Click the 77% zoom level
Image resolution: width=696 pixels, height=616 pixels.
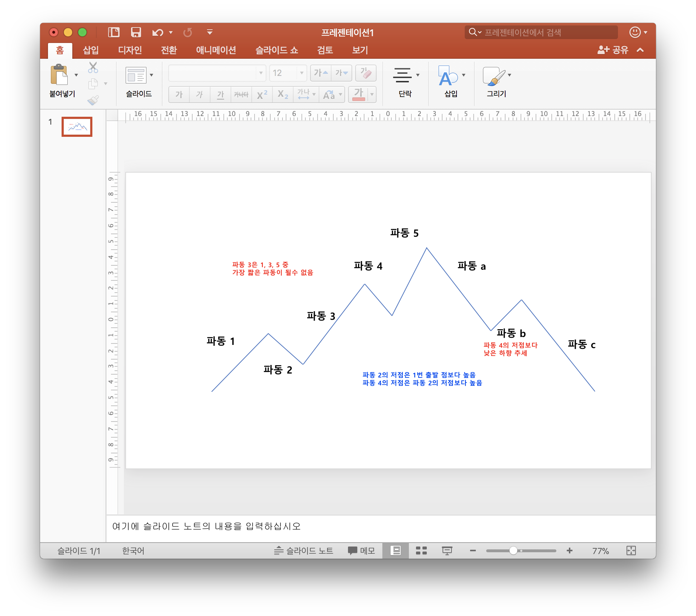(600, 551)
